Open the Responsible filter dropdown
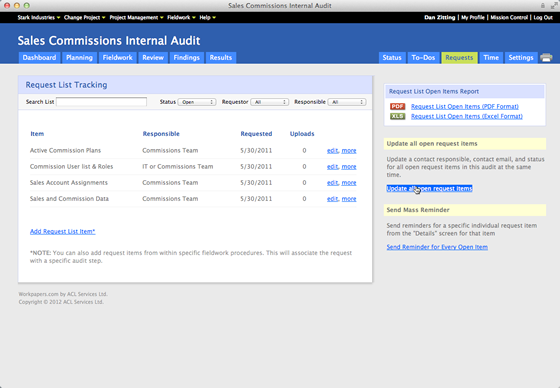560x388 pixels. (x=347, y=102)
